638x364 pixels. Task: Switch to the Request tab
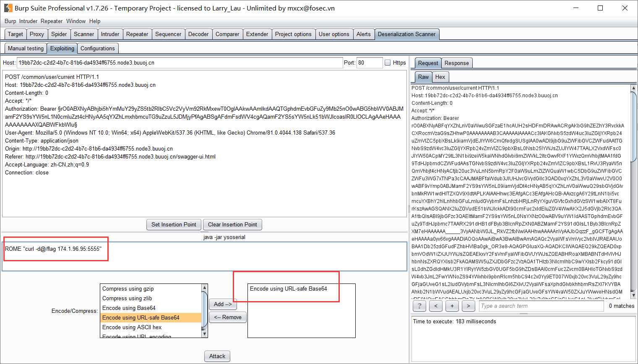(428, 63)
